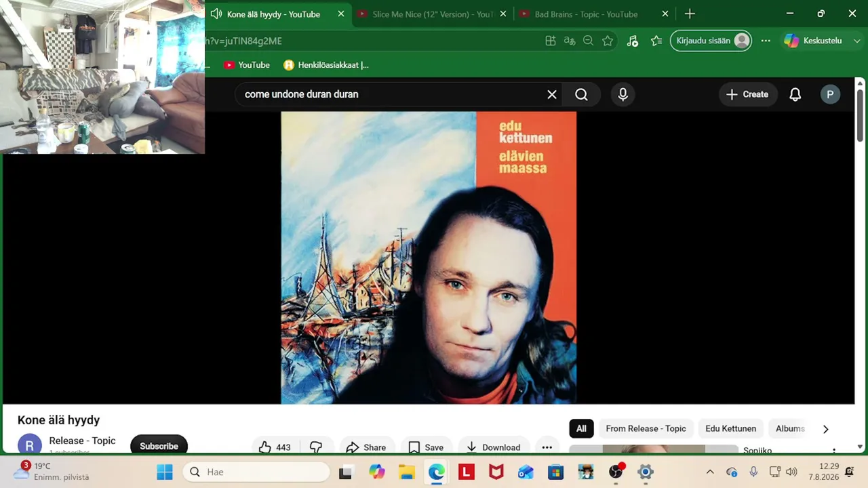The width and height of the screenshot is (868, 488).
Task: Download the Kone älä hyydy video
Action: pyautogui.click(x=494, y=447)
